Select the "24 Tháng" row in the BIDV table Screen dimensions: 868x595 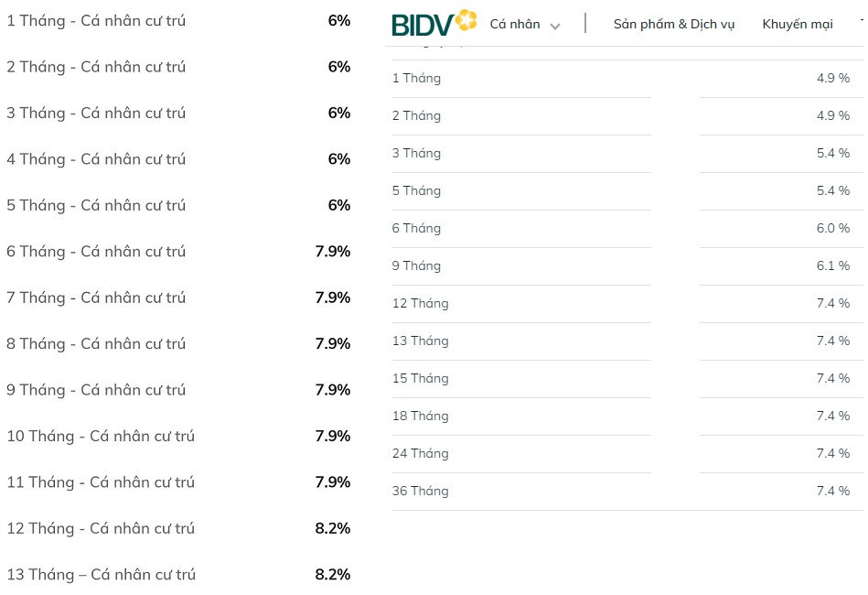(x=420, y=454)
